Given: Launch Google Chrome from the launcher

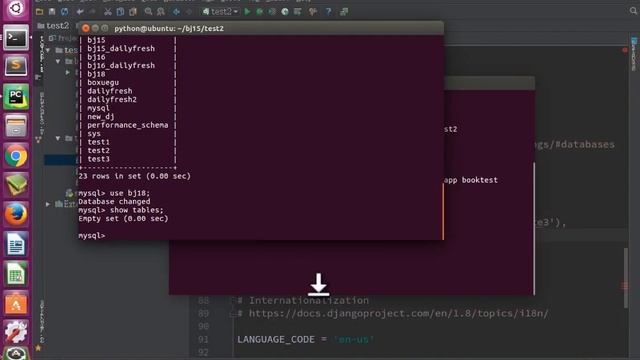Looking at the screenshot, I should (x=16, y=156).
